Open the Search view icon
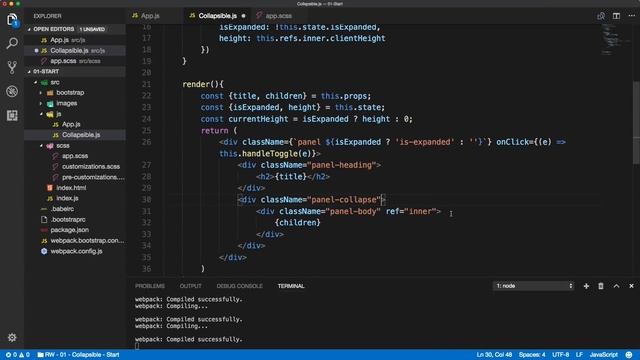This screenshot has height=360, width=640. pos(12,43)
